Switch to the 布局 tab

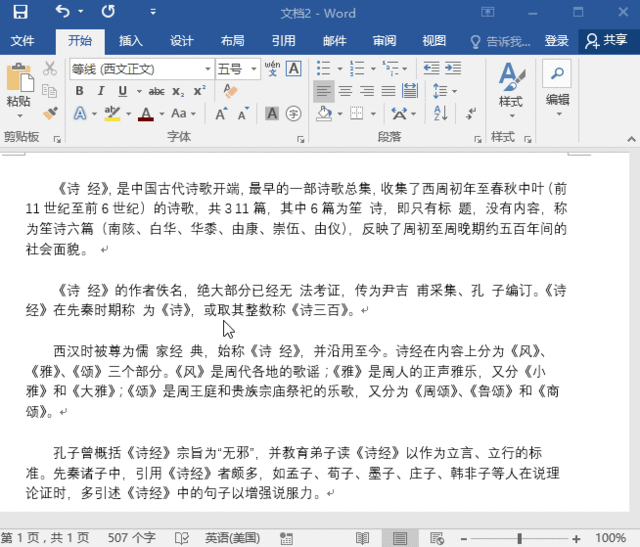(x=232, y=40)
